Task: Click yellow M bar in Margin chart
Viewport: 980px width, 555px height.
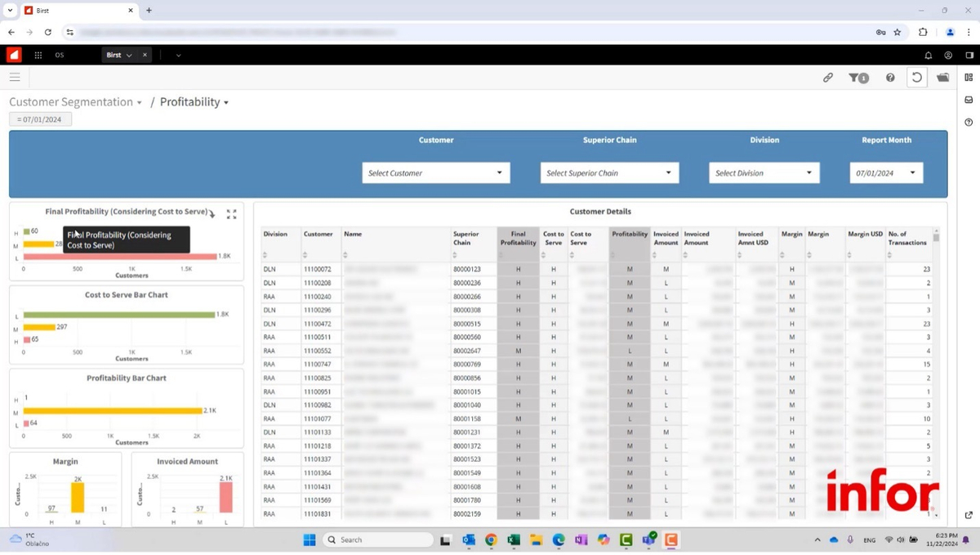Action: [x=78, y=497]
